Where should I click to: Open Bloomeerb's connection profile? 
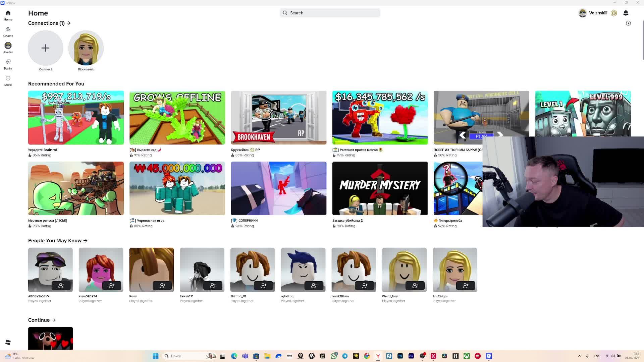tap(86, 48)
